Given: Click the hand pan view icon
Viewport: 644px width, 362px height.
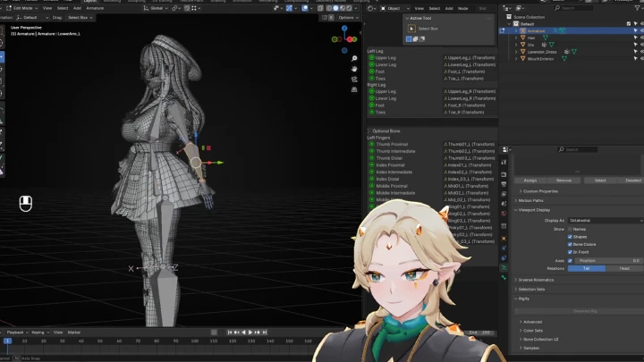Looking at the screenshot, I should [354, 69].
